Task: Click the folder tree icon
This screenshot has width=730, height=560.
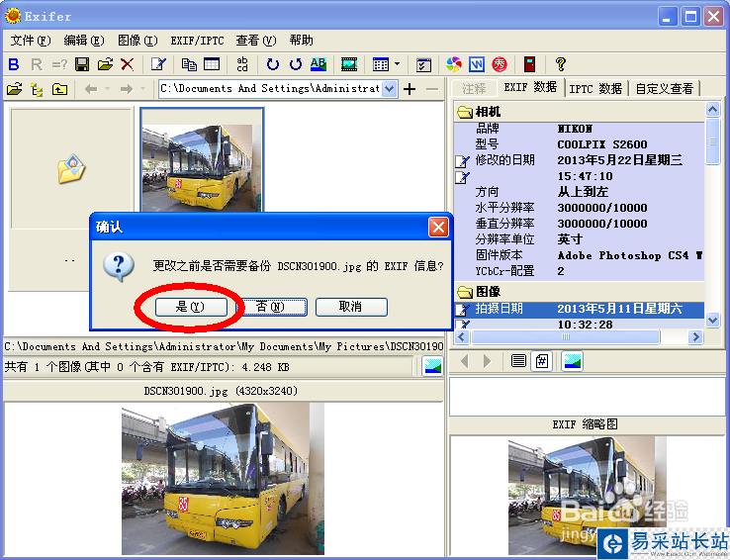Action: [x=37, y=89]
